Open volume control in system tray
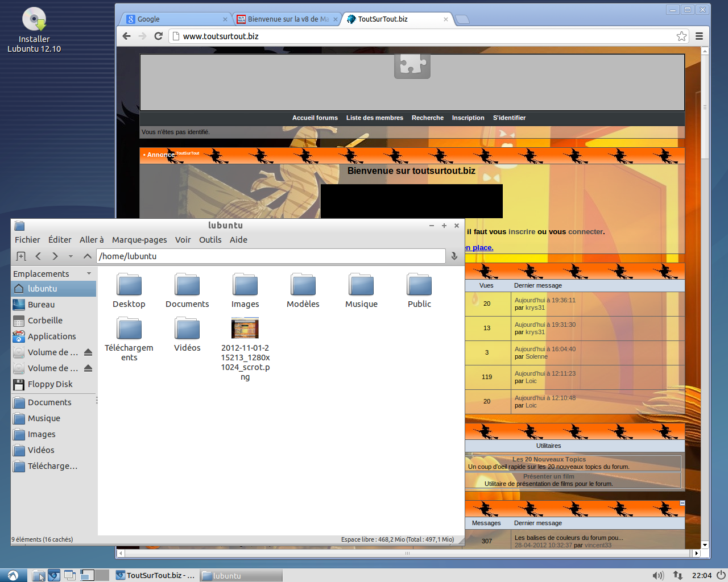This screenshot has width=728, height=582. tap(658, 575)
